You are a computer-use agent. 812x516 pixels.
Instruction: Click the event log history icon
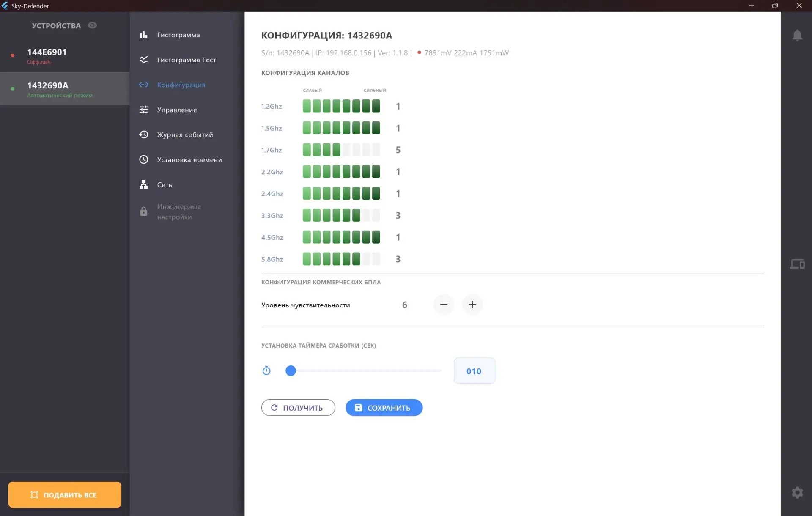click(x=144, y=134)
